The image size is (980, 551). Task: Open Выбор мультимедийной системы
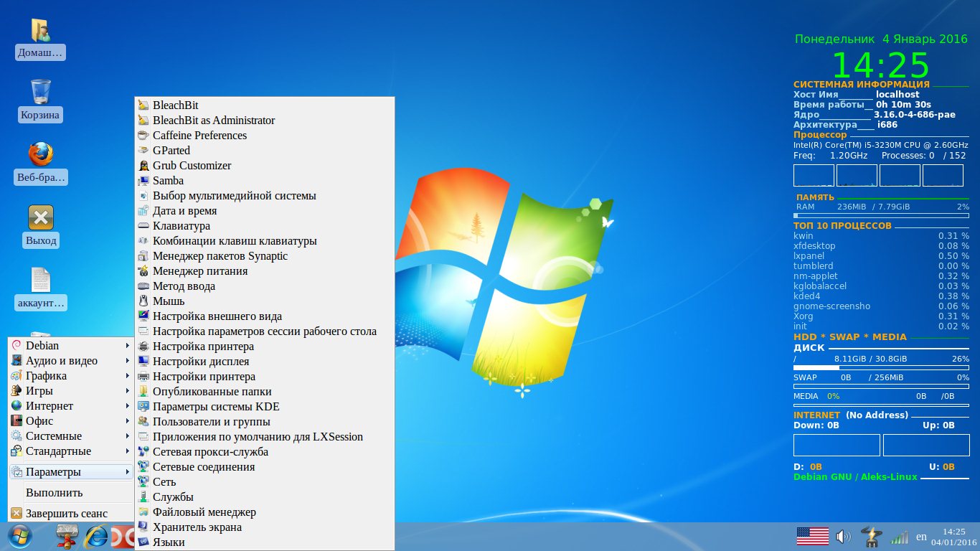click(x=265, y=195)
